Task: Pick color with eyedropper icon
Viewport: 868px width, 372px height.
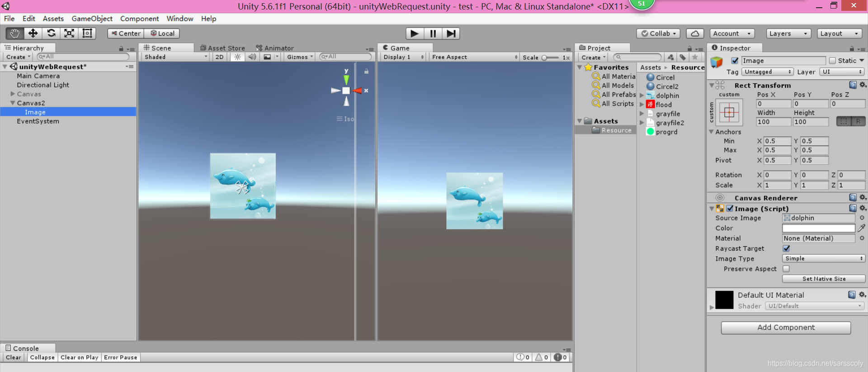Action: tap(862, 228)
